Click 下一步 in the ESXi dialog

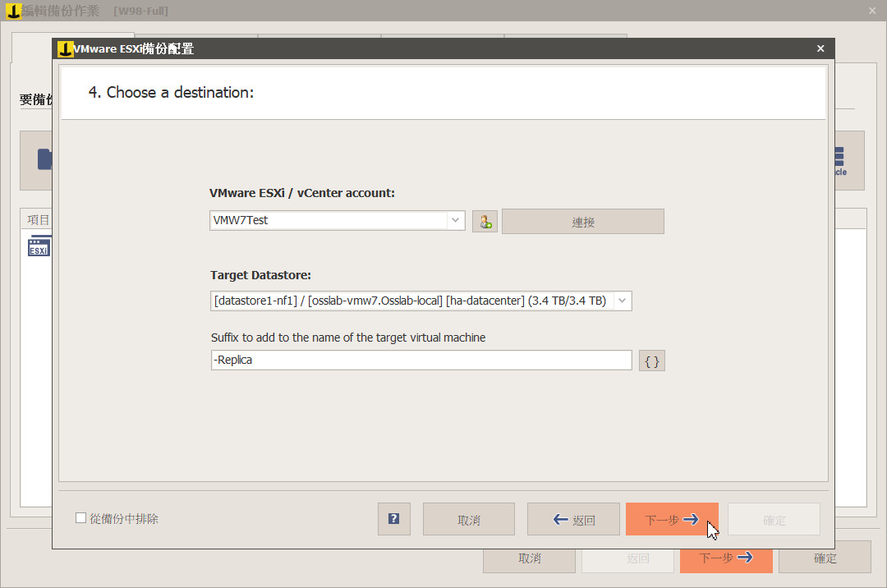click(671, 519)
